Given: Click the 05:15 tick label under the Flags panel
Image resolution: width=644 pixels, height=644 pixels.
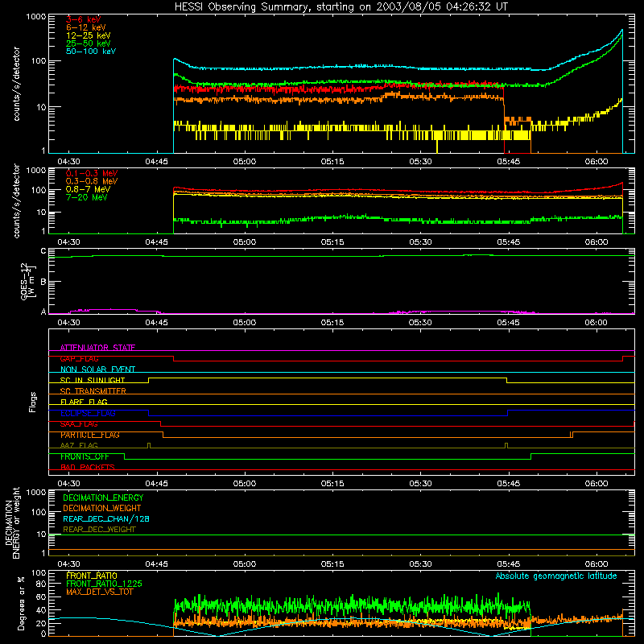Looking at the screenshot, I should [332, 484].
